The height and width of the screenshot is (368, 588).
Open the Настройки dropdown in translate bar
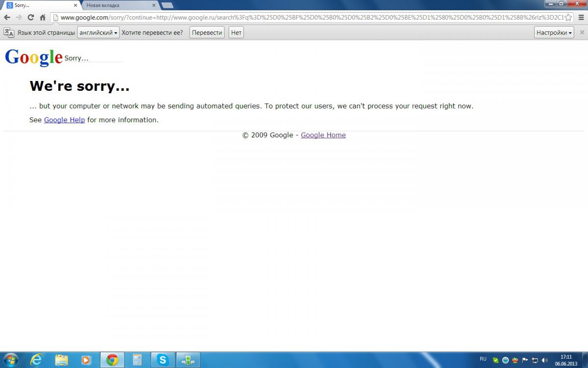pyautogui.click(x=554, y=33)
